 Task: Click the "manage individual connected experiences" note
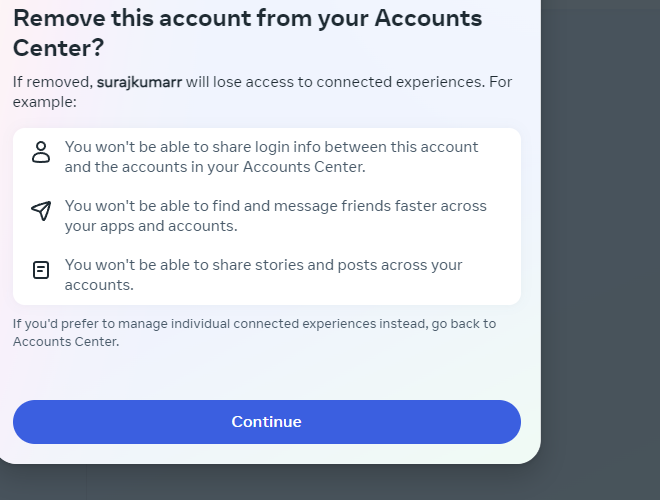pos(254,332)
